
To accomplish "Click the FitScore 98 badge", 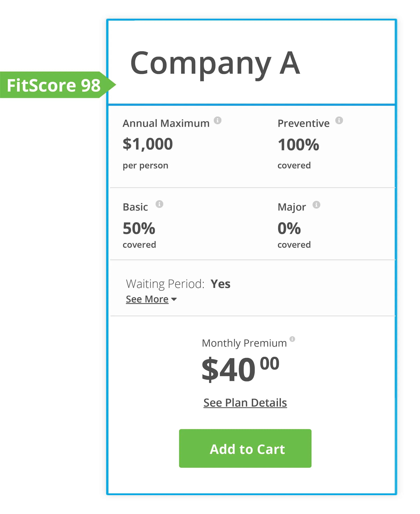I will tap(54, 85).
